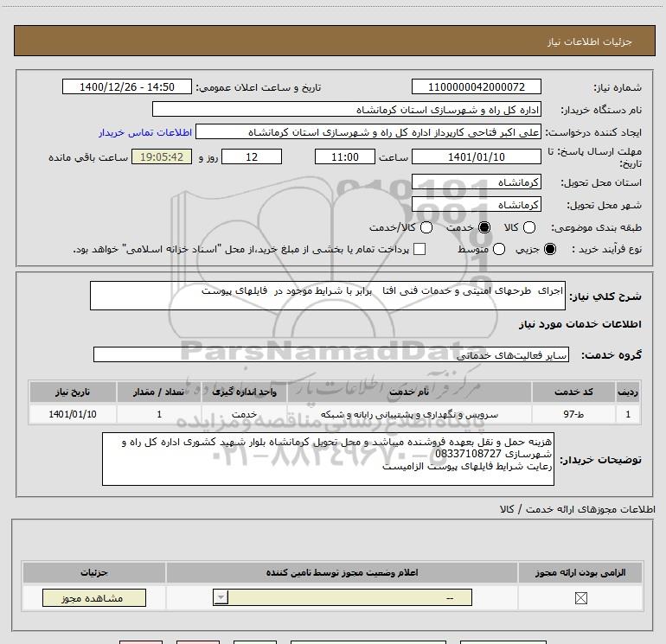Click the buyer notes text area

328,459
